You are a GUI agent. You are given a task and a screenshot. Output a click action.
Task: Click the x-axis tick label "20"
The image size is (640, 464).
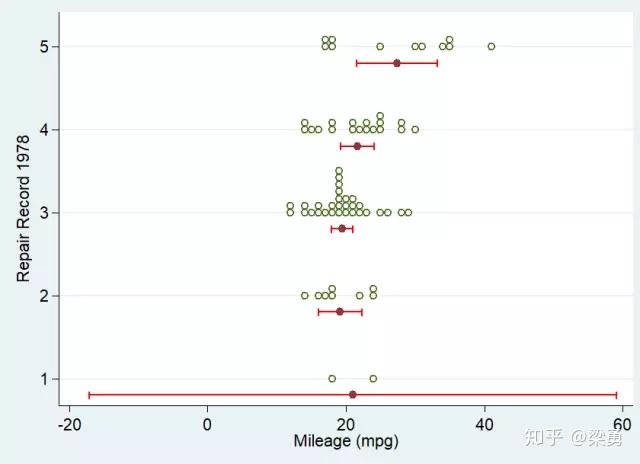pos(346,423)
